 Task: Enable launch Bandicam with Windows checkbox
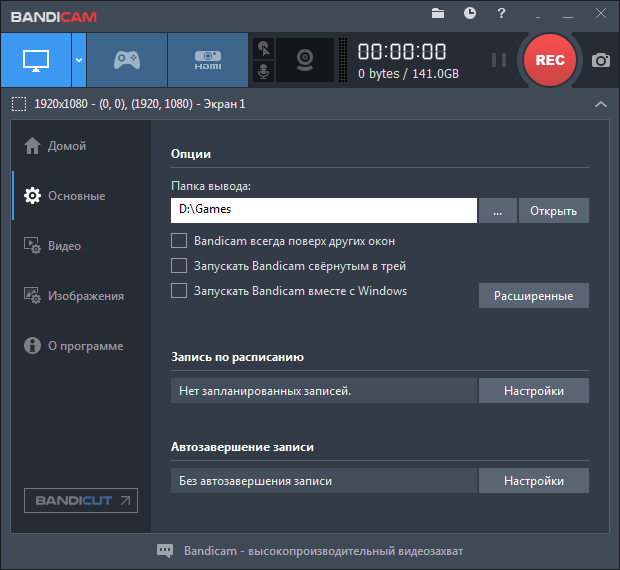(180, 291)
